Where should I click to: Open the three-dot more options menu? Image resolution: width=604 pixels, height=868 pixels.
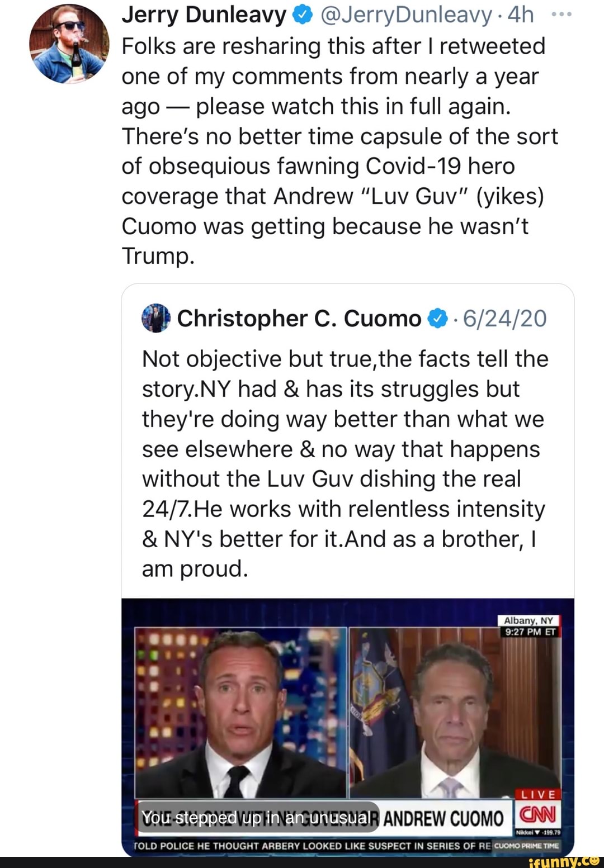coord(561,15)
